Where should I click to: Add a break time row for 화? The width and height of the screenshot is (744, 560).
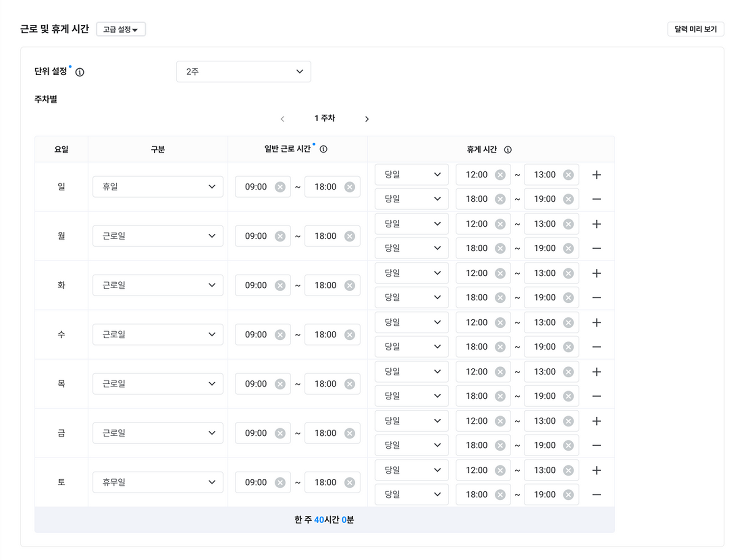coord(596,273)
